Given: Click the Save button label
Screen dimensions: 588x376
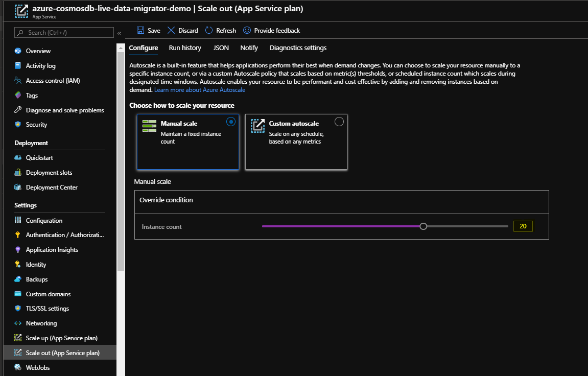Looking at the screenshot, I should [154, 31].
